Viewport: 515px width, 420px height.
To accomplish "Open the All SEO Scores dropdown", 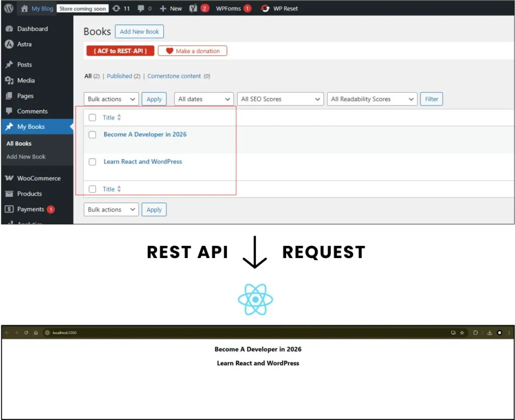I will (280, 99).
